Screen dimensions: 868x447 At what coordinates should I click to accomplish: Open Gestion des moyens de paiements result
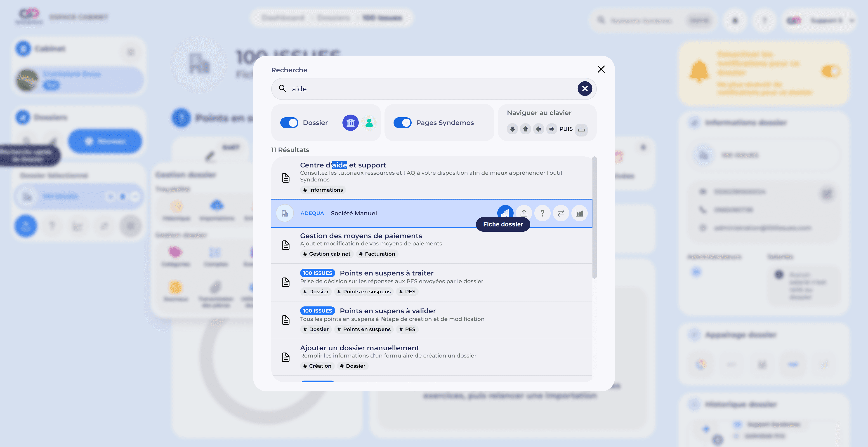pos(361,236)
